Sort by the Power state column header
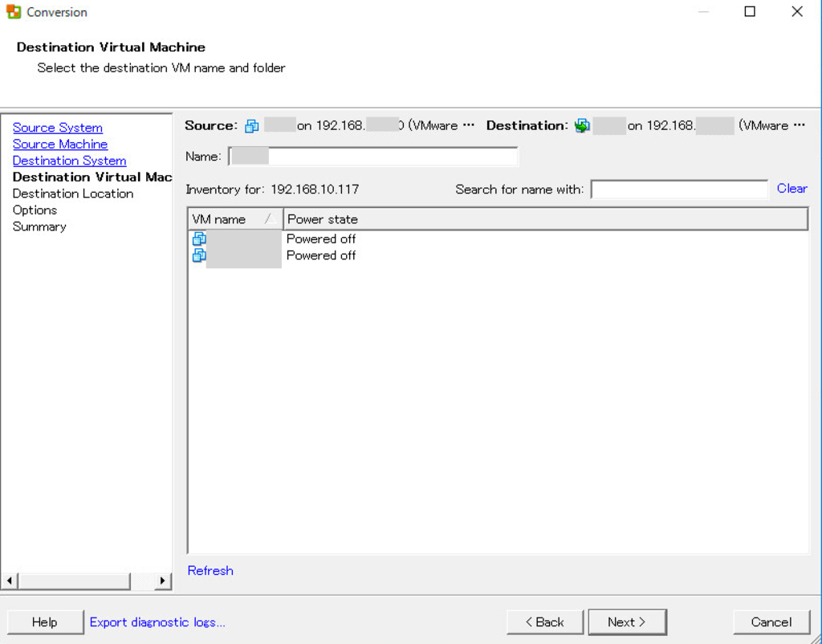The height and width of the screenshot is (644, 822). 546,219
